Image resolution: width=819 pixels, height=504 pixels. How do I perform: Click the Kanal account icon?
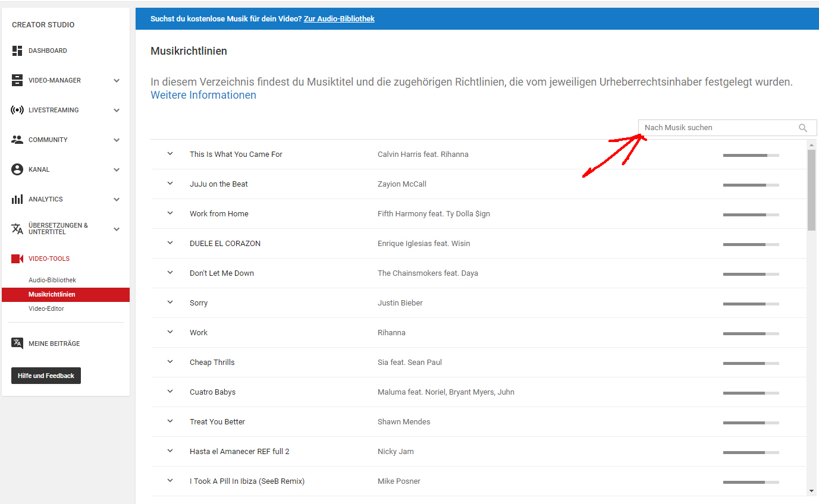point(17,170)
